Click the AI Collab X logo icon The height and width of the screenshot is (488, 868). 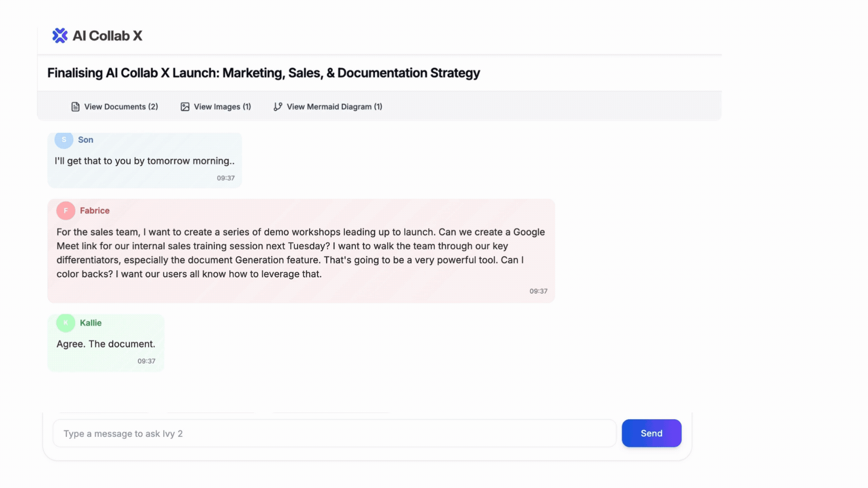click(60, 36)
